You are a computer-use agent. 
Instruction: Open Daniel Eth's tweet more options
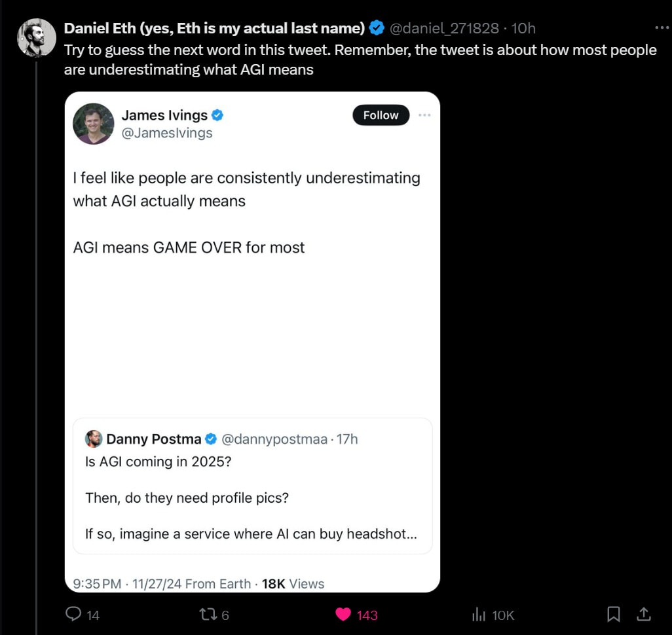[662, 28]
